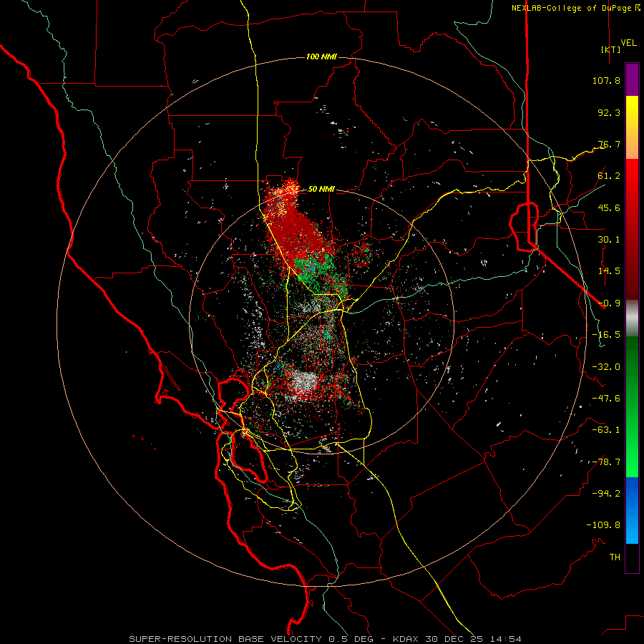Click the -94.2 velocity scale value
Image resolution: width=644 pixels, height=644 pixels.
click(x=606, y=493)
